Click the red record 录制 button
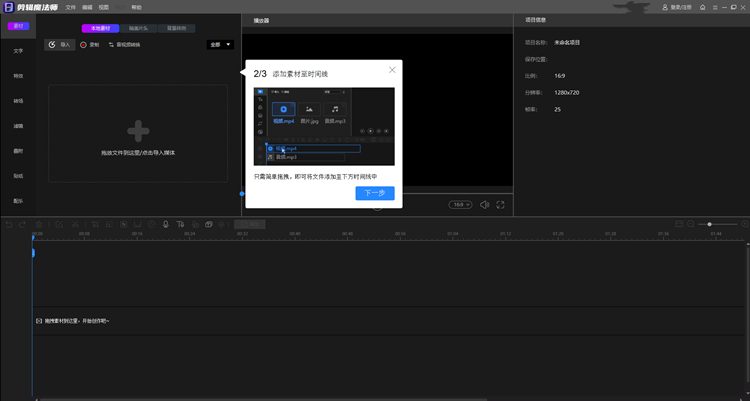 [89, 45]
